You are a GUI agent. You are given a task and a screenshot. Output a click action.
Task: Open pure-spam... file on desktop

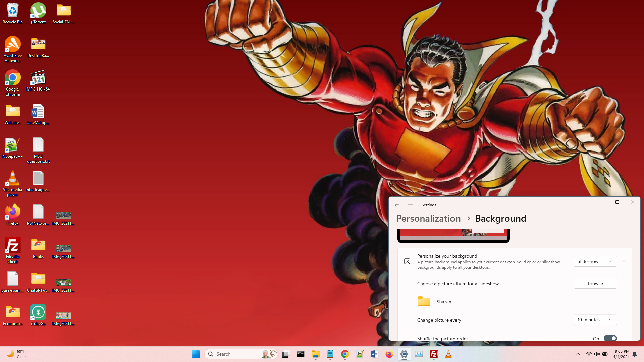pyautogui.click(x=13, y=282)
